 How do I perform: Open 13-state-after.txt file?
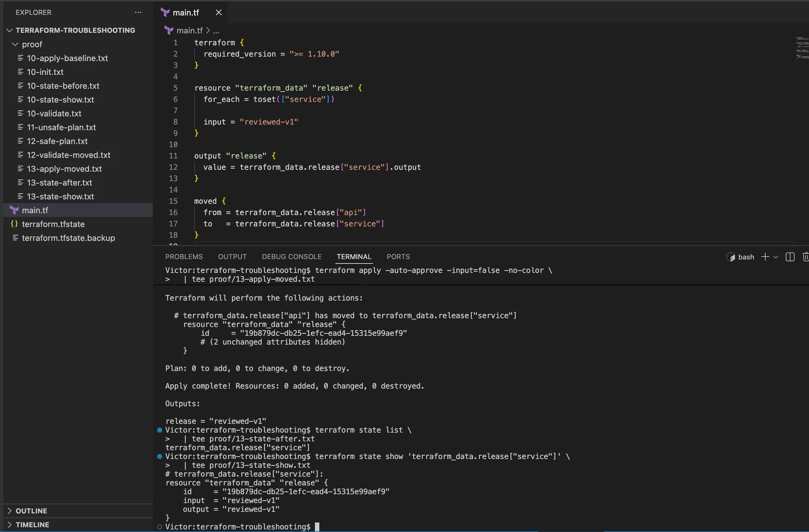pos(59,182)
